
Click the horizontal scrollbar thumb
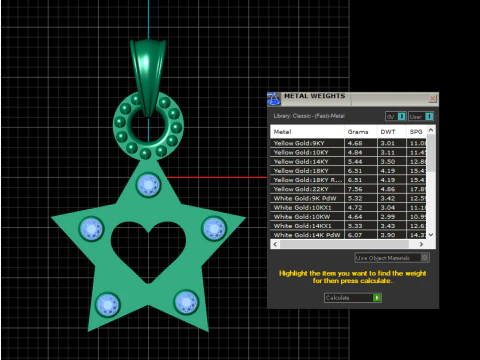344,244
